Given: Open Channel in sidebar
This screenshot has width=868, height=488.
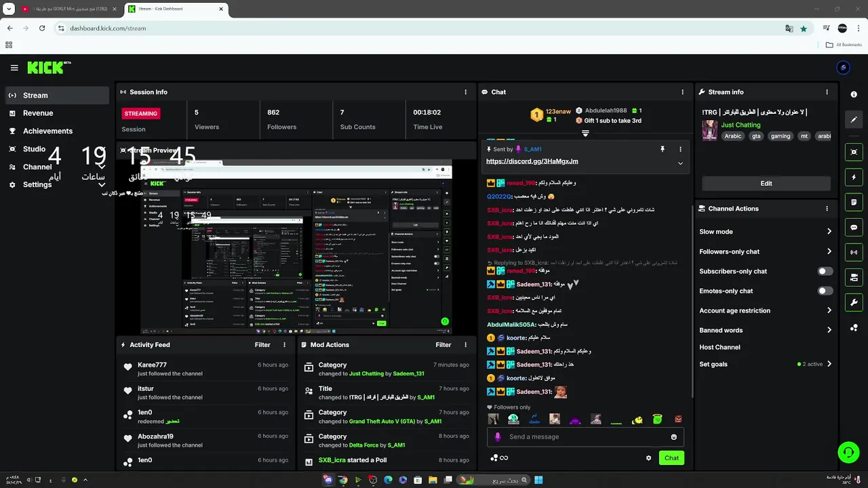Looking at the screenshot, I should (x=57, y=167).
